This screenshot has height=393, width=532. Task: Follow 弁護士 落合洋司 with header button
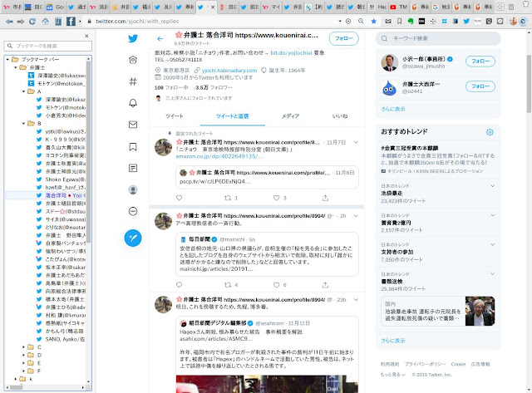(343, 39)
